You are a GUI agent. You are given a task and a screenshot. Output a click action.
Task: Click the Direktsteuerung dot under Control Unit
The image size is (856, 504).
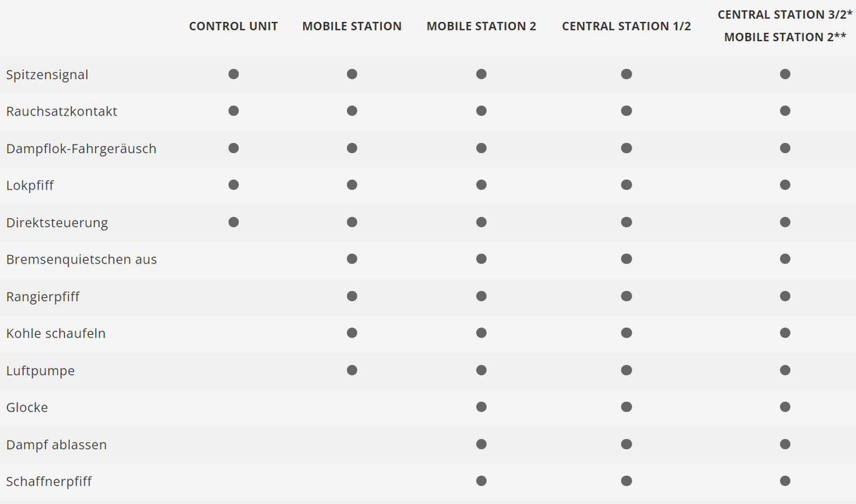pyautogui.click(x=233, y=222)
